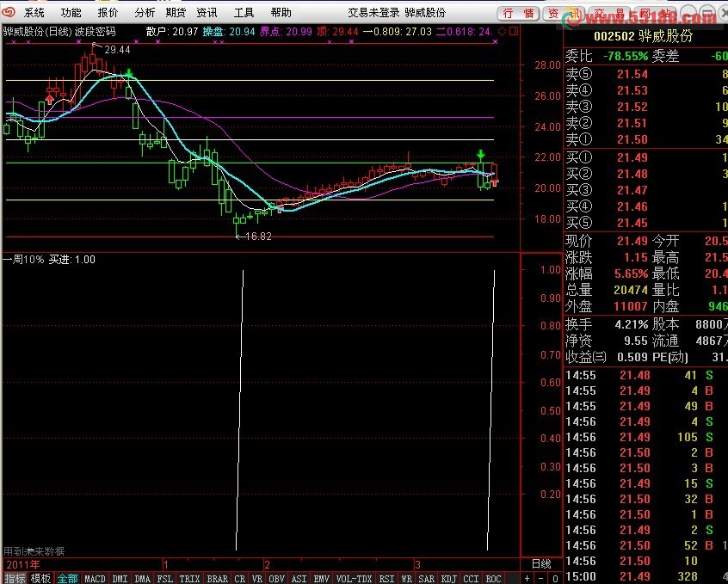Click the square panel icon above the chart
This screenshot has height=584, width=728.
[515, 31]
